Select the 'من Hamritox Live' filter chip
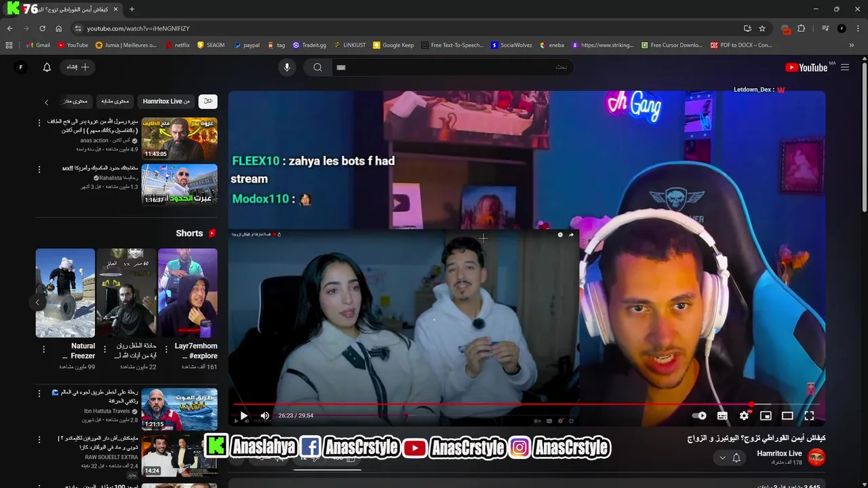This screenshot has height=488, width=868. click(166, 101)
